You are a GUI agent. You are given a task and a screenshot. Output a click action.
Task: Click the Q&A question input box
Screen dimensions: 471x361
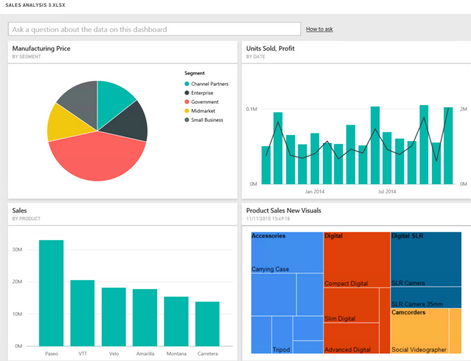point(154,29)
